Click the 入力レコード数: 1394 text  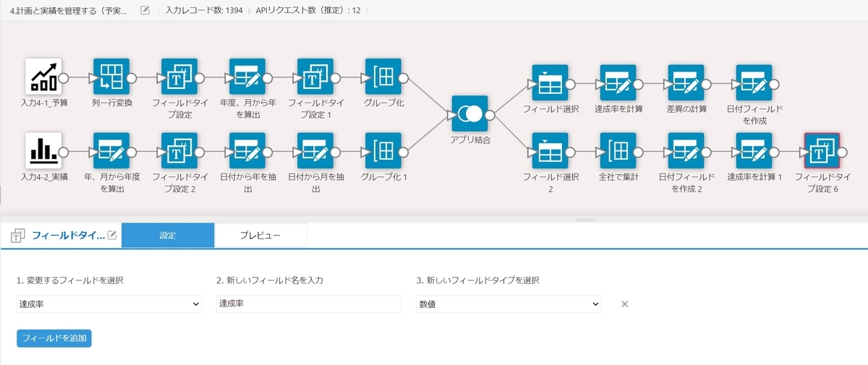(204, 11)
